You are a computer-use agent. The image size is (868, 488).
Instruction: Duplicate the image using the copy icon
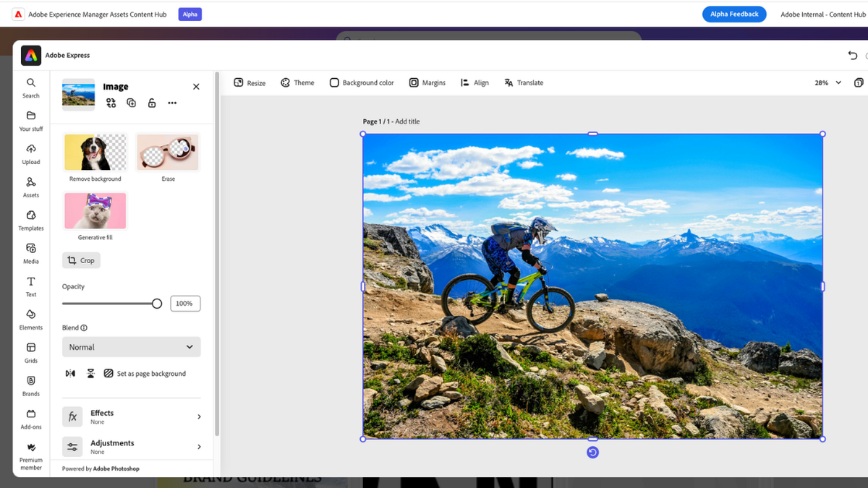pos(131,103)
